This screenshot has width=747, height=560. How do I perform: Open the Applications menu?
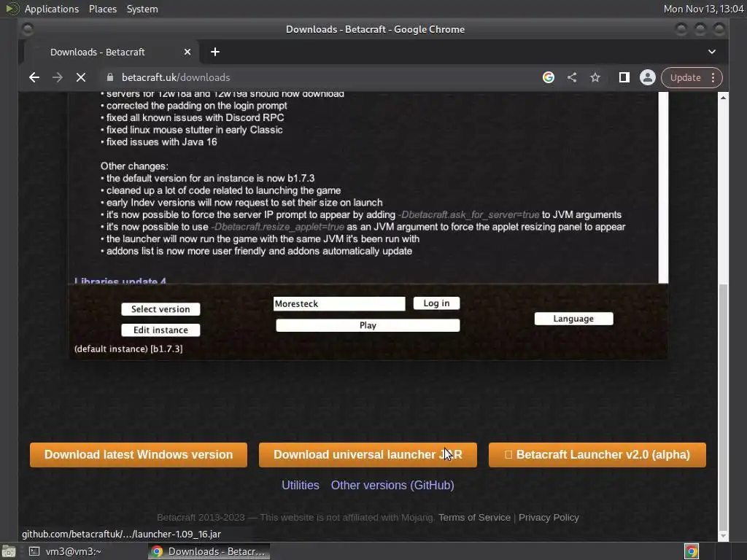tap(52, 9)
